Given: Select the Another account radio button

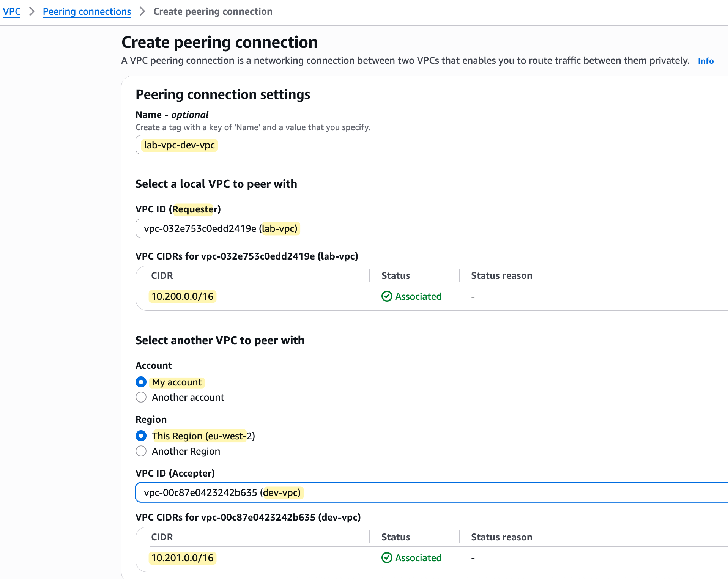Looking at the screenshot, I should (141, 397).
